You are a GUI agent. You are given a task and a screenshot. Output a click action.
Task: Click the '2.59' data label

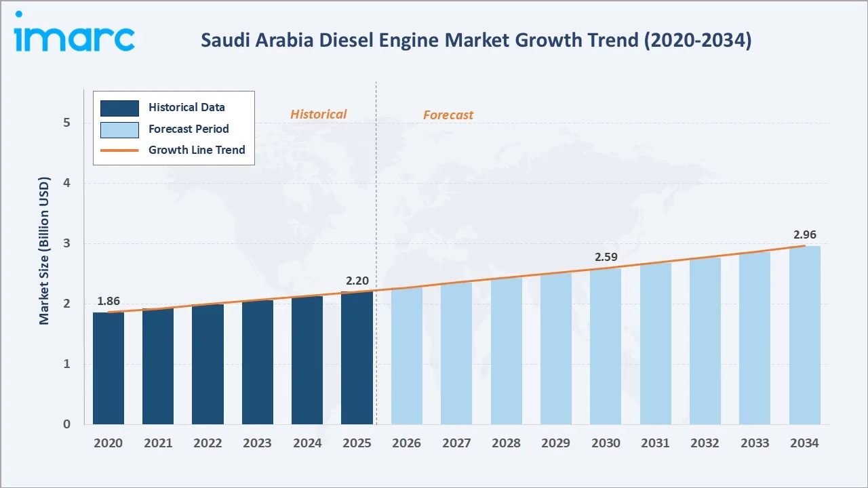tap(606, 258)
